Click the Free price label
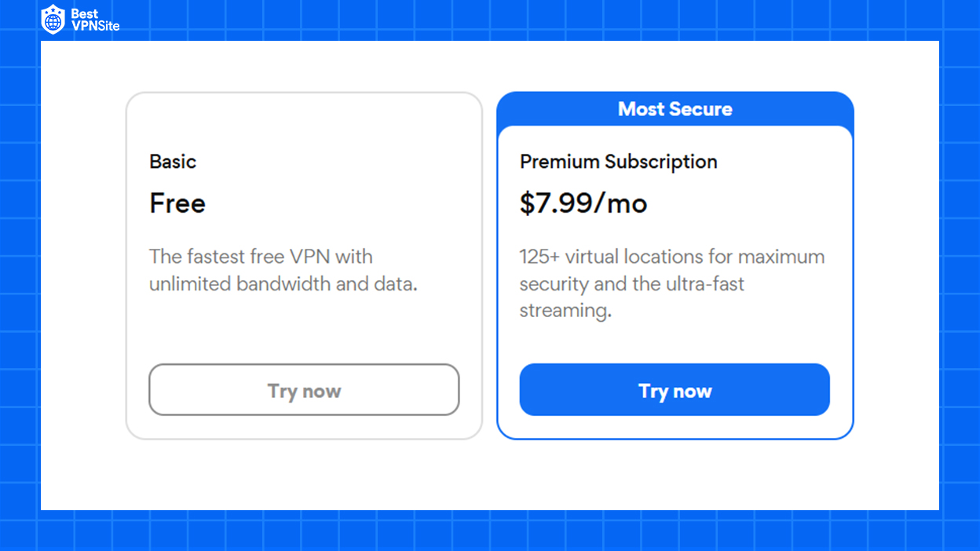Viewport: 980px width, 551px height. pyautogui.click(x=177, y=204)
